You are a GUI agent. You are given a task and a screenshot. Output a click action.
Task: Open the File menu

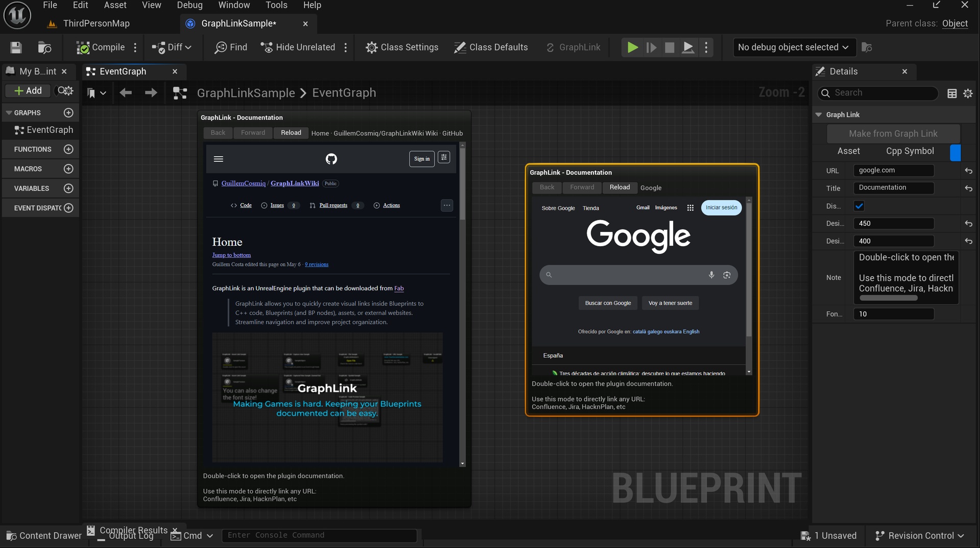pos(50,5)
